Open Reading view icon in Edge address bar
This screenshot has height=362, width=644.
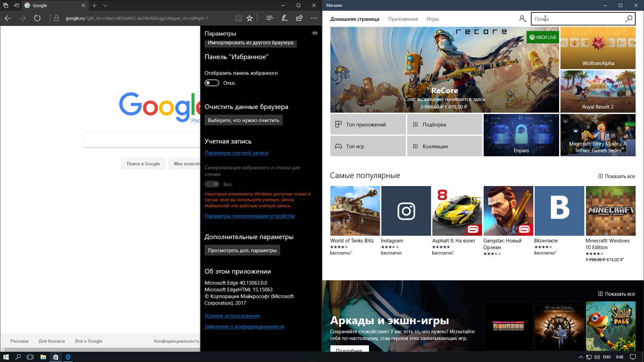click(x=238, y=18)
